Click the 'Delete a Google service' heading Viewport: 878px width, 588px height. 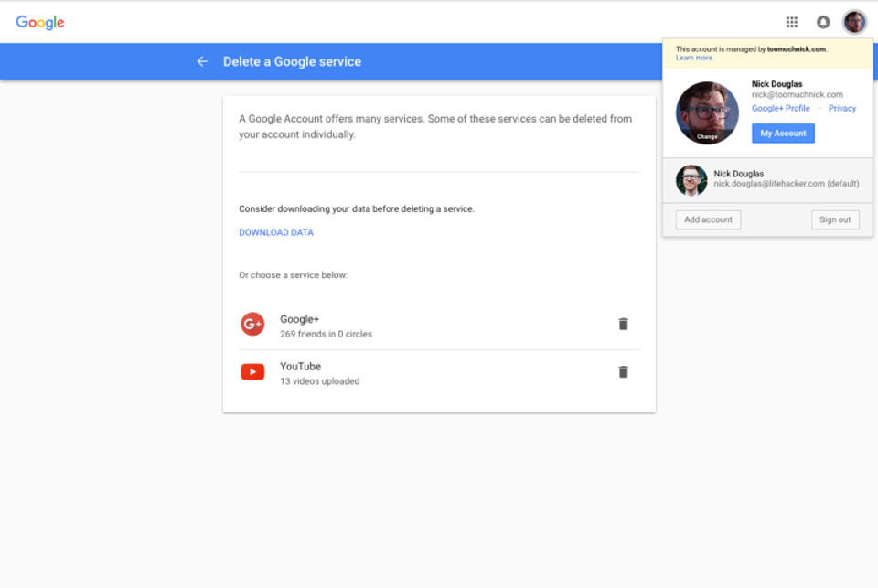(x=292, y=61)
